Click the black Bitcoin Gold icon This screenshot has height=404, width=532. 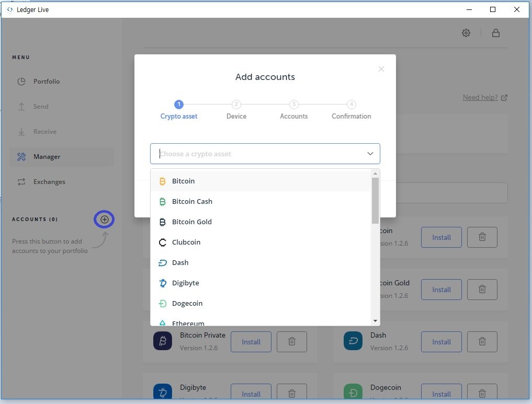(163, 222)
